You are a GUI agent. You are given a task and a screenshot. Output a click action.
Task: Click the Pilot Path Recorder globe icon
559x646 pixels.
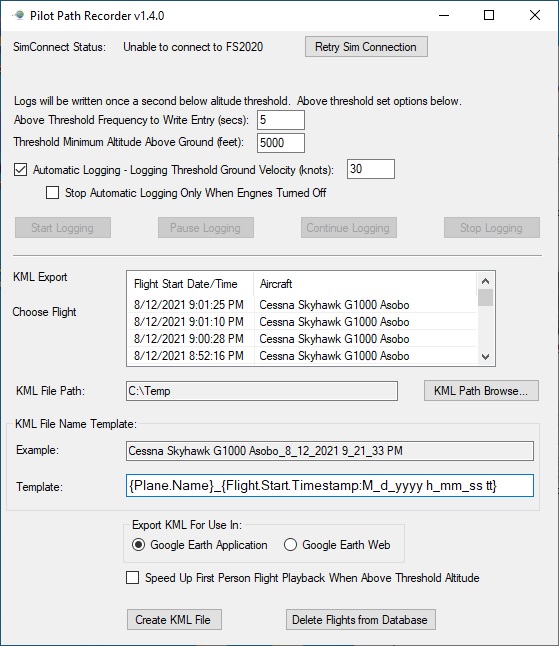pyautogui.click(x=18, y=16)
